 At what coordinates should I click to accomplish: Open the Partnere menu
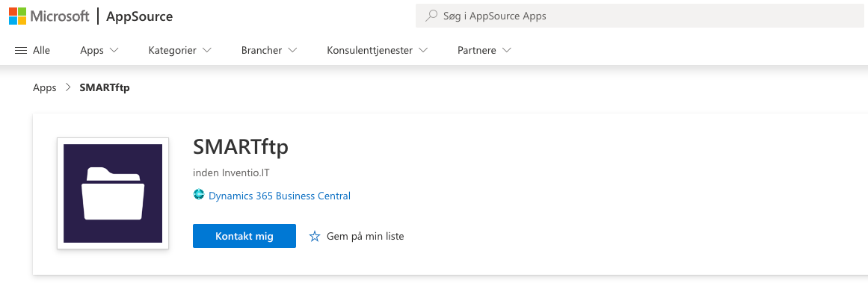(x=484, y=50)
